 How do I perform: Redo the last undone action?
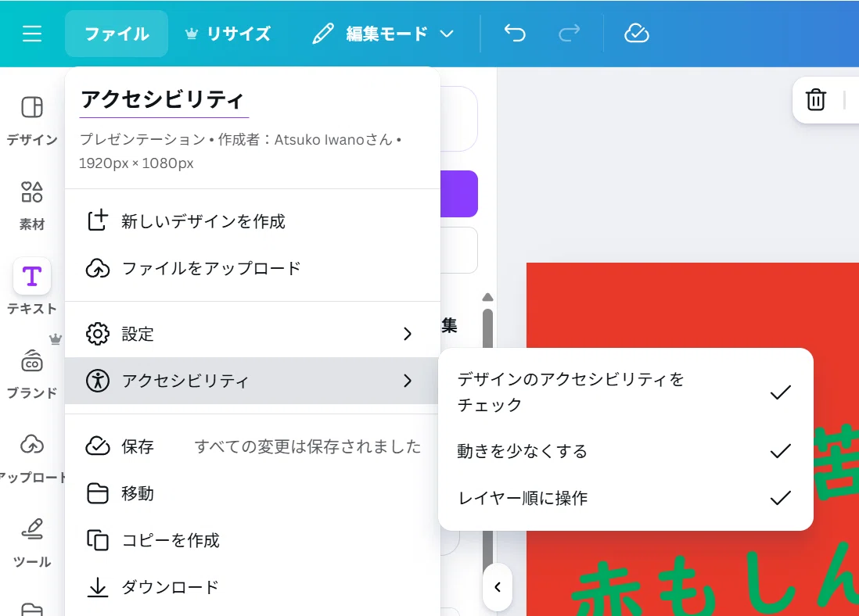pos(570,34)
